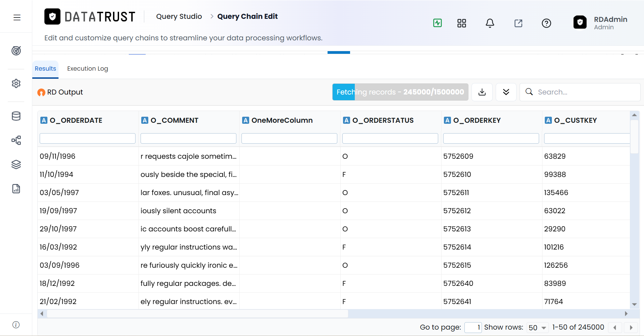Click the double chevron collapse button

[506, 92]
